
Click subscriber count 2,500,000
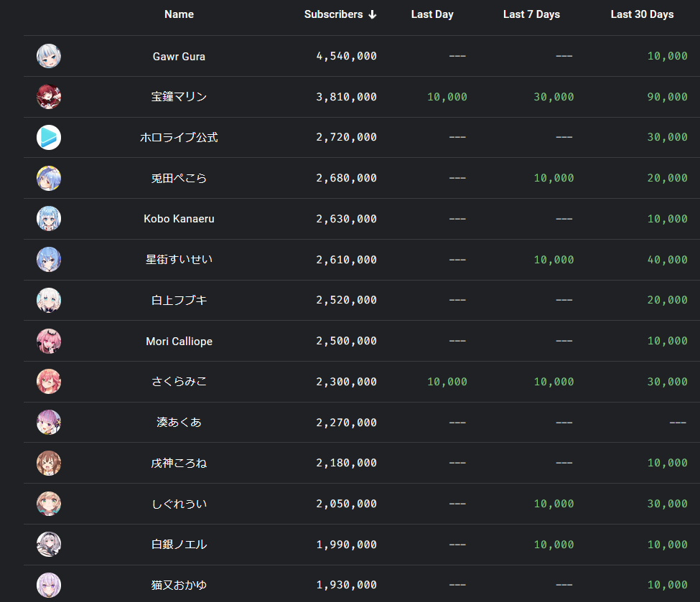click(x=347, y=341)
